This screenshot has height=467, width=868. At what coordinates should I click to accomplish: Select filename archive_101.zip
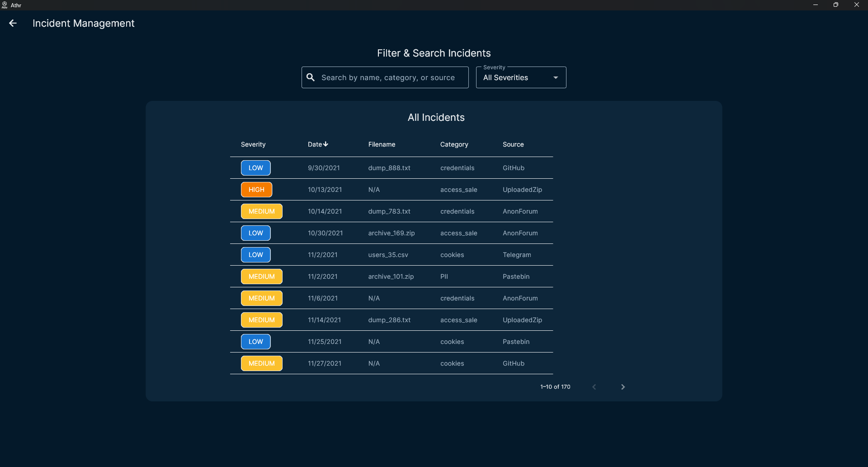(x=391, y=276)
